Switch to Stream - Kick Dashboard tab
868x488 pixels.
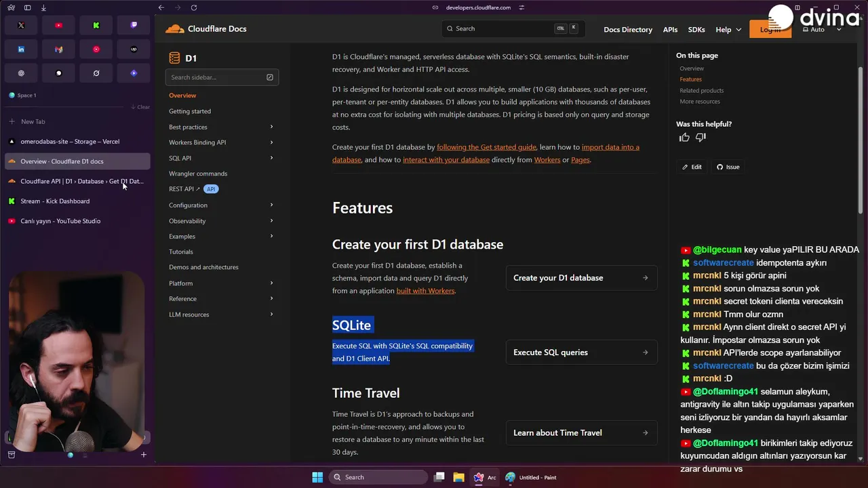tap(77, 201)
